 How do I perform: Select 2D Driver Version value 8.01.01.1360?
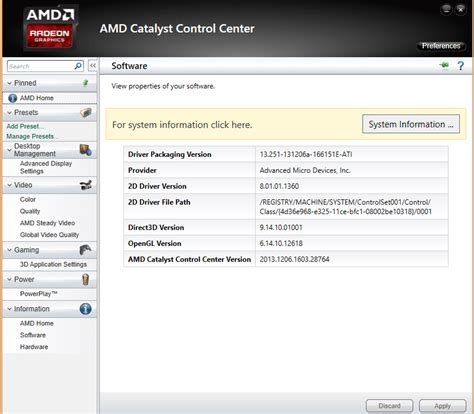pos(279,186)
